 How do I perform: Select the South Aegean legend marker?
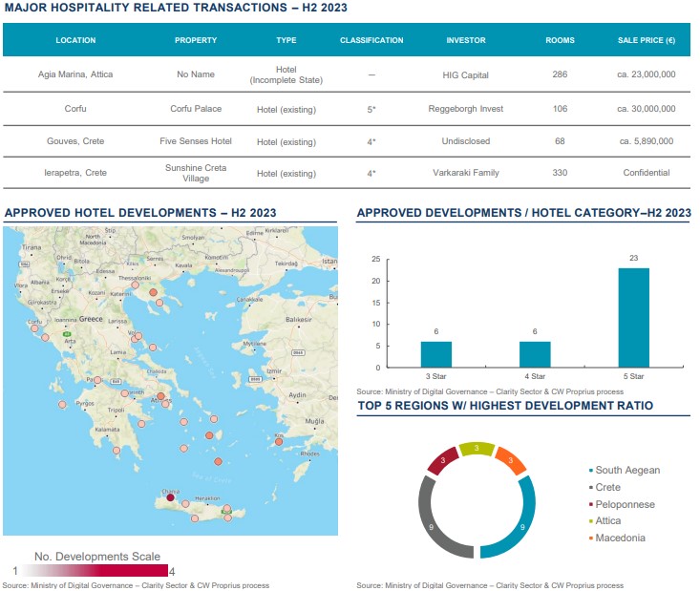[x=589, y=471]
